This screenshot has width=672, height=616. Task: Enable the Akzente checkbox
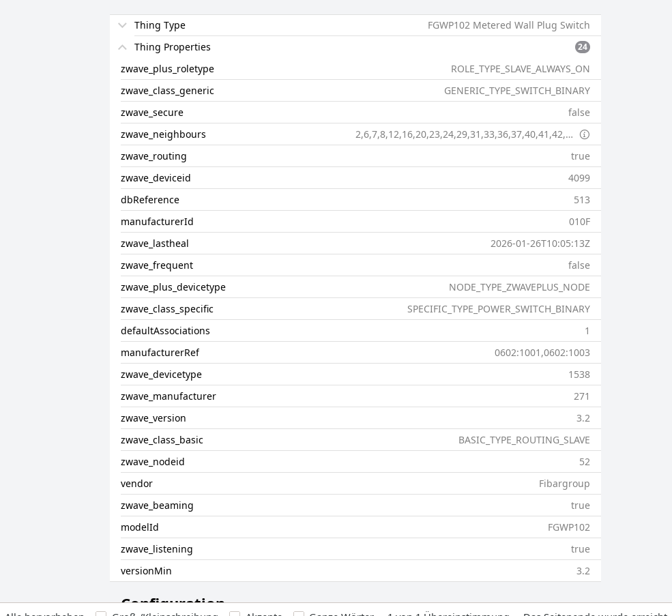point(235,615)
